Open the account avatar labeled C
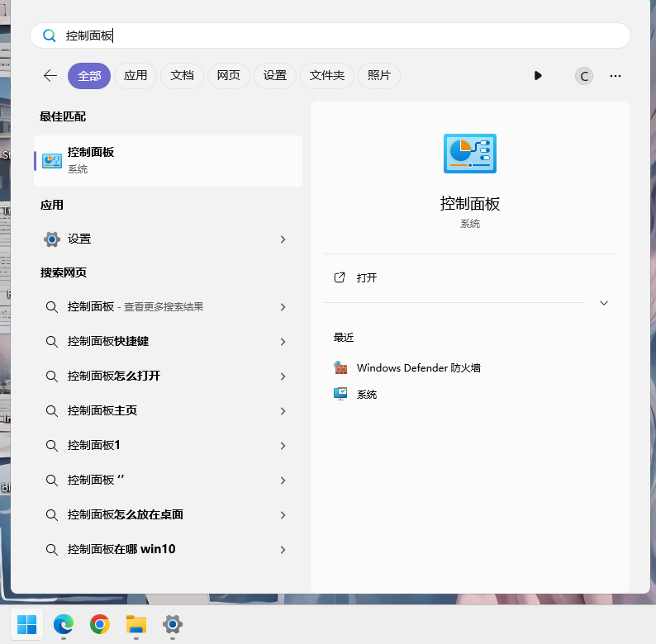Image resolution: width=656 pixels, height=644 pixels. pyautogui.click(x=584, y=76)
